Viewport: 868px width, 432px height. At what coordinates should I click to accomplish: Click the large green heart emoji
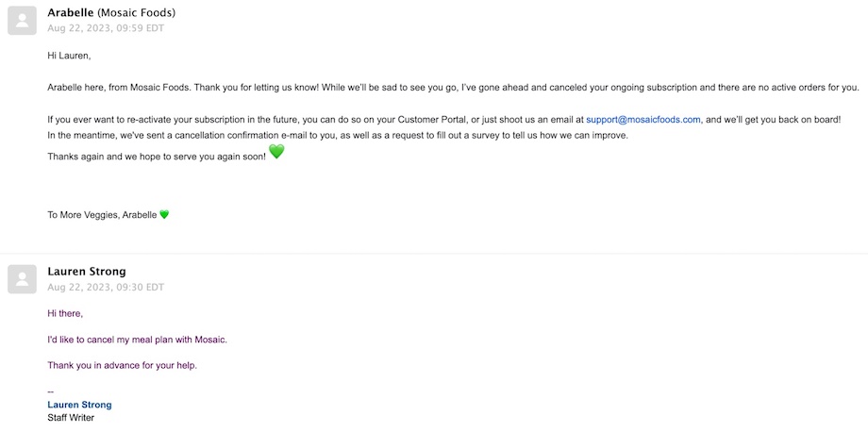(x=276, y=152)
